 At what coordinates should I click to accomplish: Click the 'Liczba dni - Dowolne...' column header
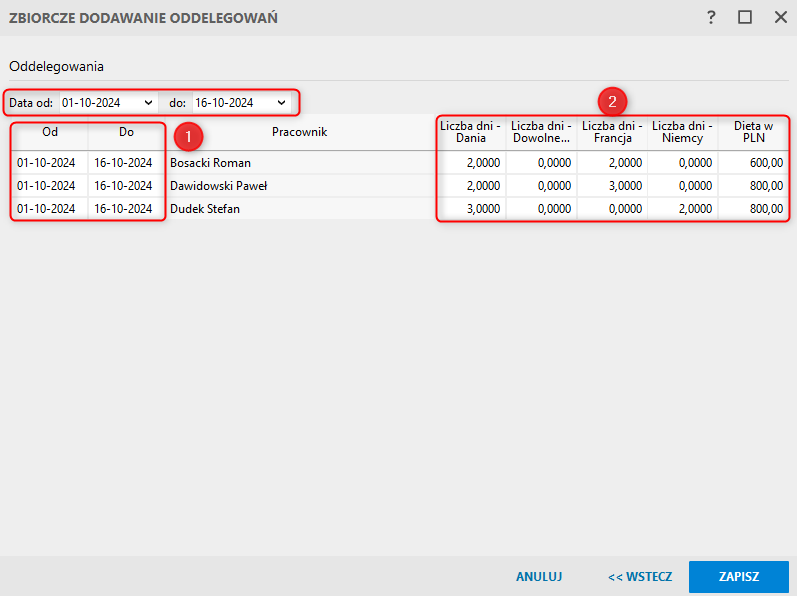541,132
